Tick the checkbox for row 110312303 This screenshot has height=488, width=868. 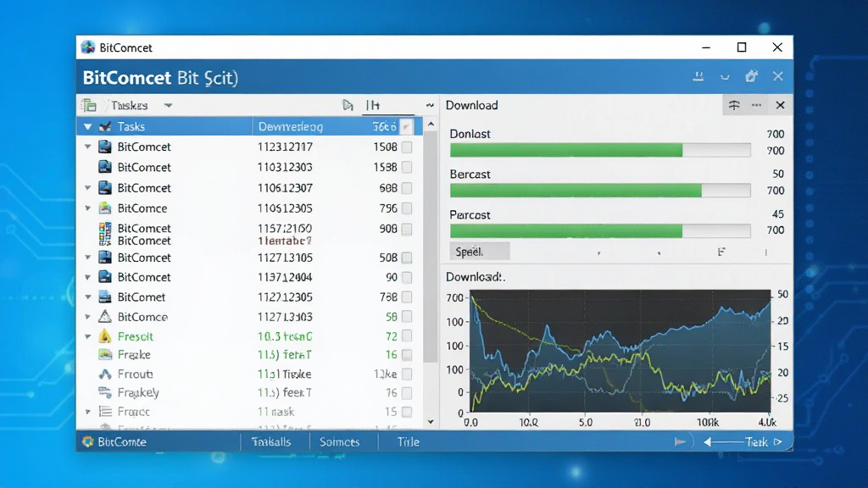pyautogui.click(x=407, y=167)
